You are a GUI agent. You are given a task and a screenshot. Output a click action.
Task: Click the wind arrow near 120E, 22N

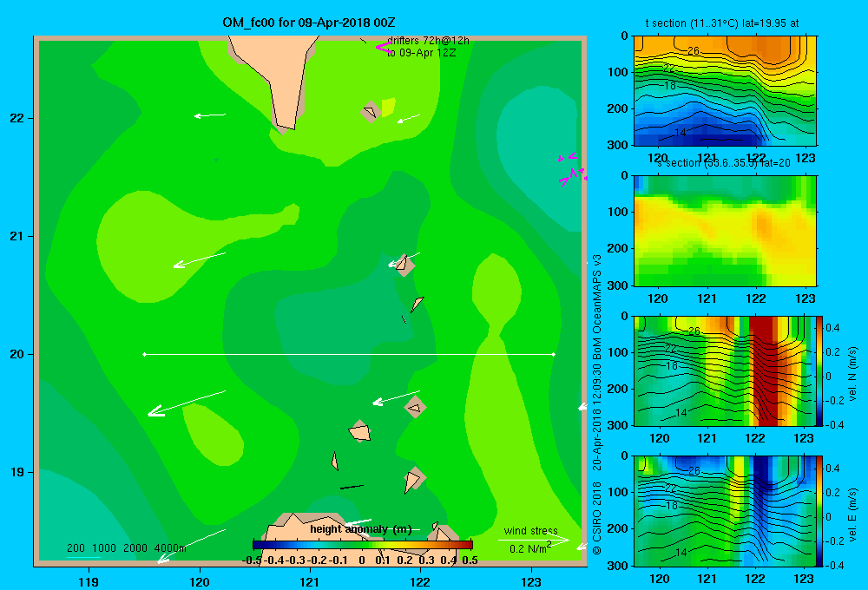point(210,115)
